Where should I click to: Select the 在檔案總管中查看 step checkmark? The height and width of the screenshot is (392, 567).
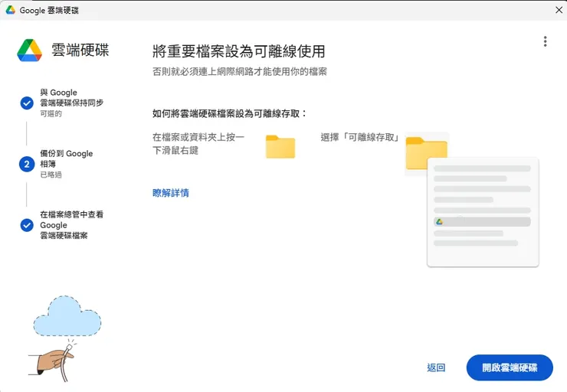click(27, 225)
